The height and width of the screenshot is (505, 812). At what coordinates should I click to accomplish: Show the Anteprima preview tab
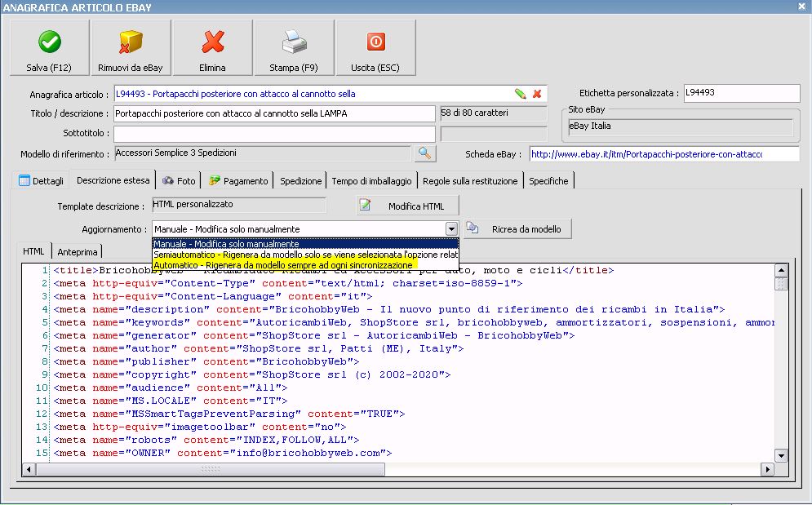[x=78, y=252]
